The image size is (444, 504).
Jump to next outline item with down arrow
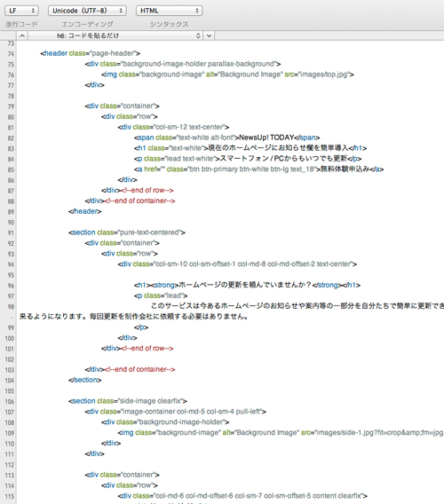[x=209, y=35]
